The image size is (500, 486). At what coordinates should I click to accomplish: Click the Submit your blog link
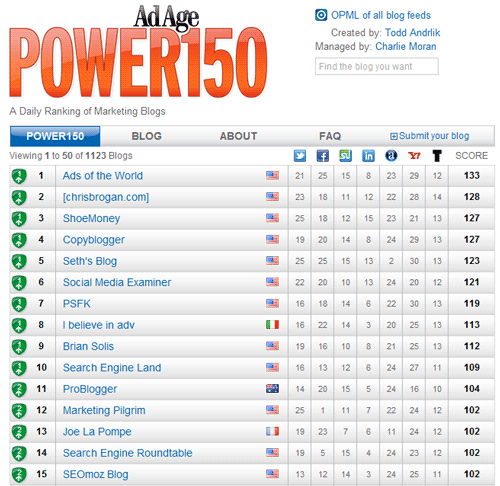click(434, 136)
